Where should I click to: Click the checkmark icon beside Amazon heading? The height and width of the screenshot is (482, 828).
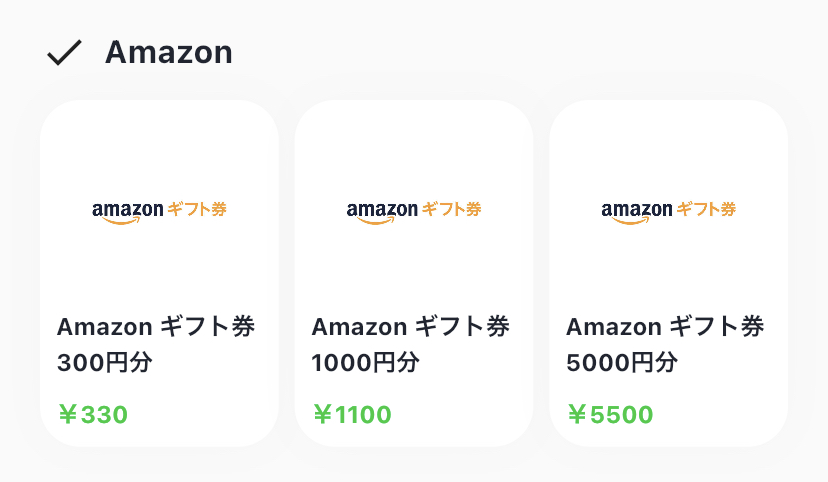point(64,53)
